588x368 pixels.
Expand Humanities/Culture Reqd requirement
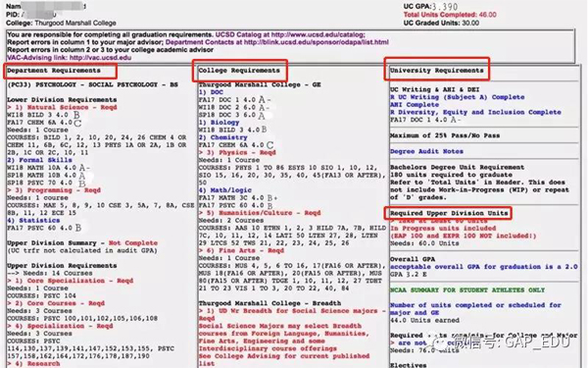pos(260,213)
